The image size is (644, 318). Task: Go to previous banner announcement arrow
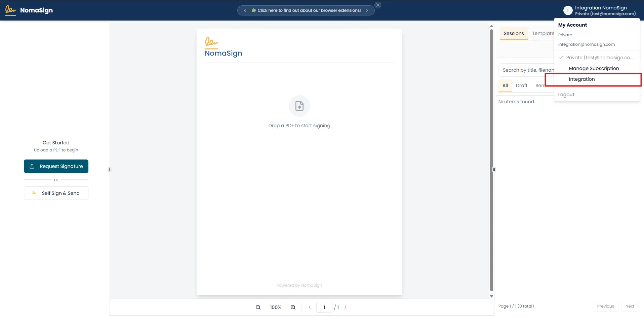[x=245, y=10]
